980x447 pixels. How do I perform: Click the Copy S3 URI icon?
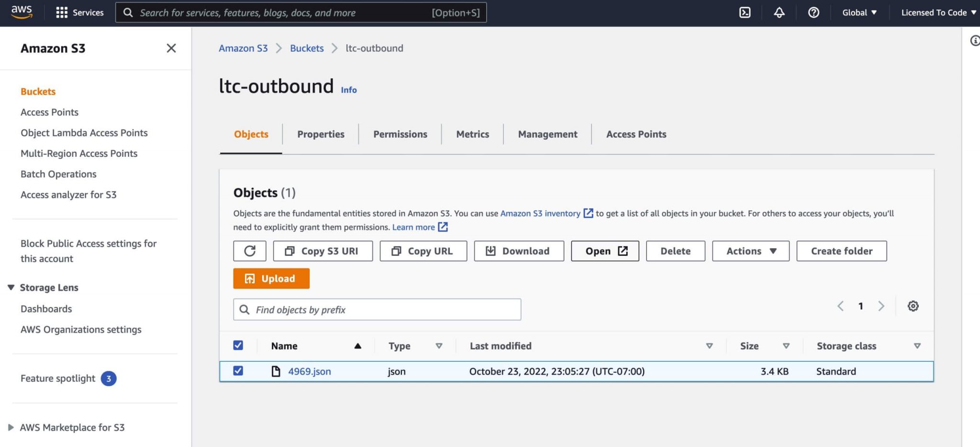coord(290,251)
